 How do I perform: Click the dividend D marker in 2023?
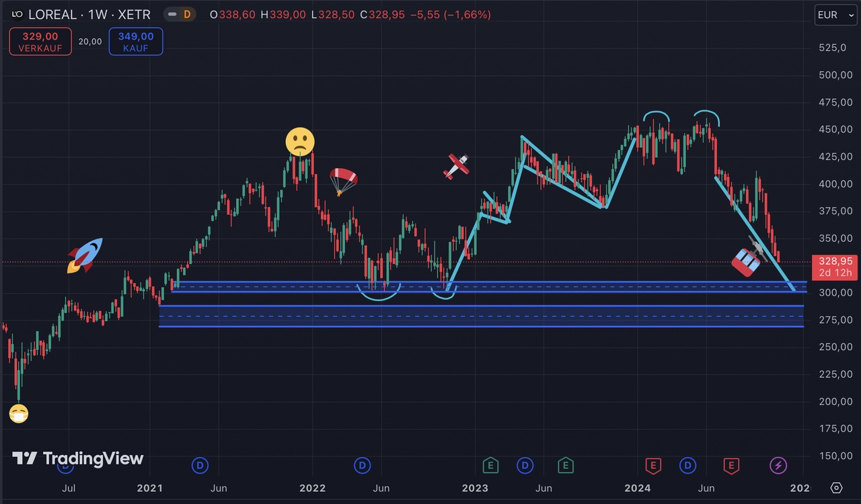tap(525, 464)
